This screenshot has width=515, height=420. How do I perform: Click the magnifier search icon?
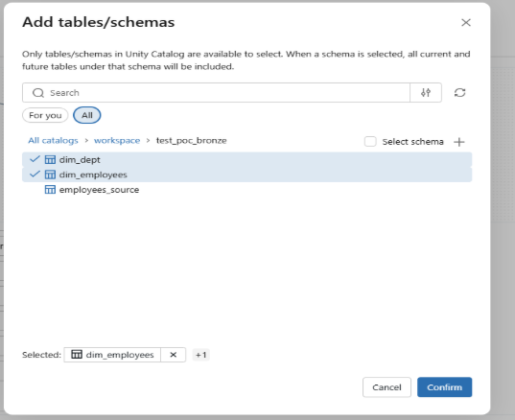pyautogui.click(x=38, y=93)
